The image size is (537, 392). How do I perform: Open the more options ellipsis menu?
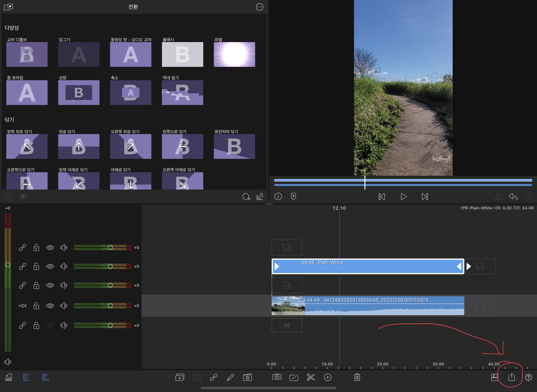click(x=259, y=7)
